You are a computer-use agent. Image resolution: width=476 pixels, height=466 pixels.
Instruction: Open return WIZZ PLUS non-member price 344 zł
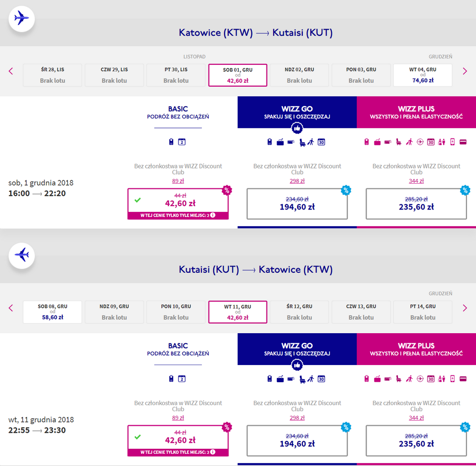pyautogui.click(x=416, y=418)
